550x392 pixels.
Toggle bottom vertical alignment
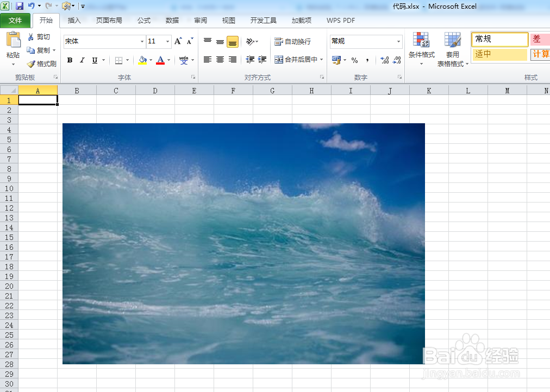233,42
